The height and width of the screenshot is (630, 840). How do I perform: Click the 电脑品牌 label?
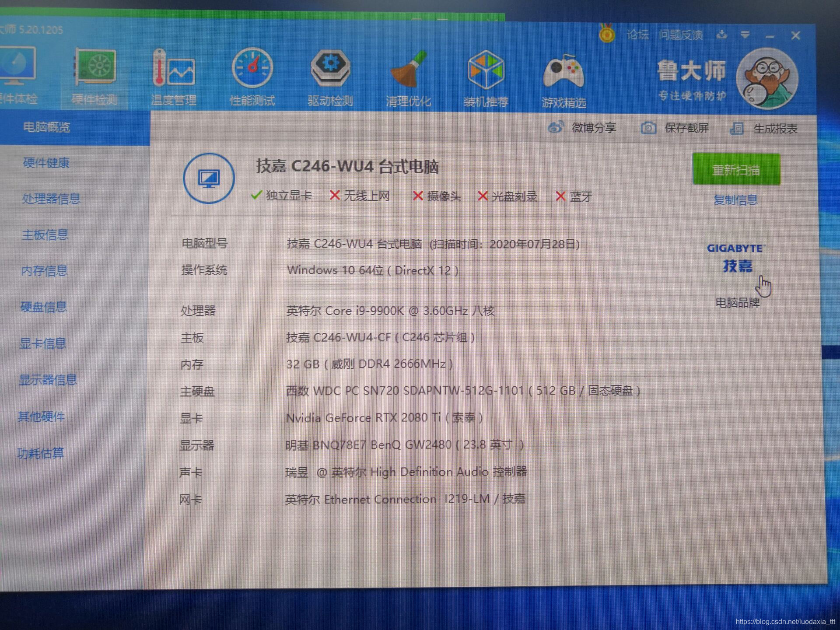737,303
